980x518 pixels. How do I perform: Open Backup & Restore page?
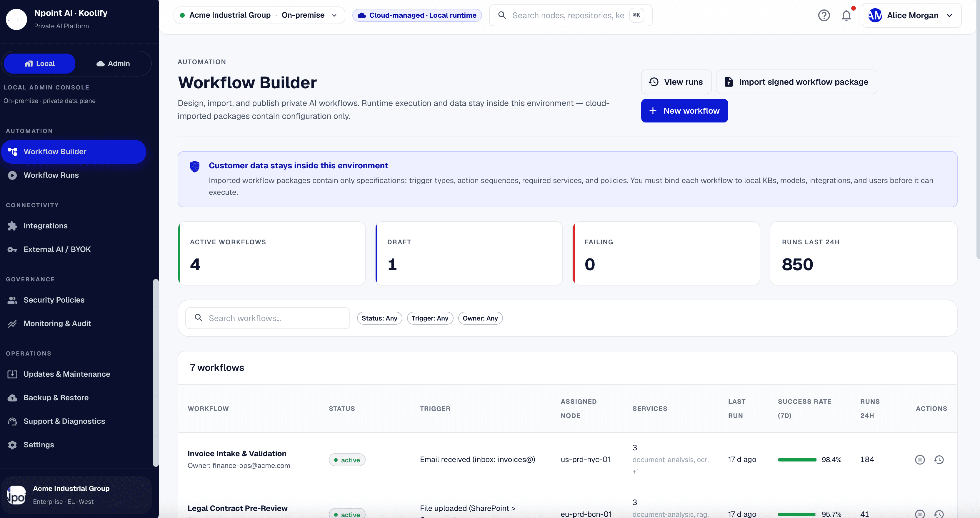pyautogui.click(x=74, y=398)
